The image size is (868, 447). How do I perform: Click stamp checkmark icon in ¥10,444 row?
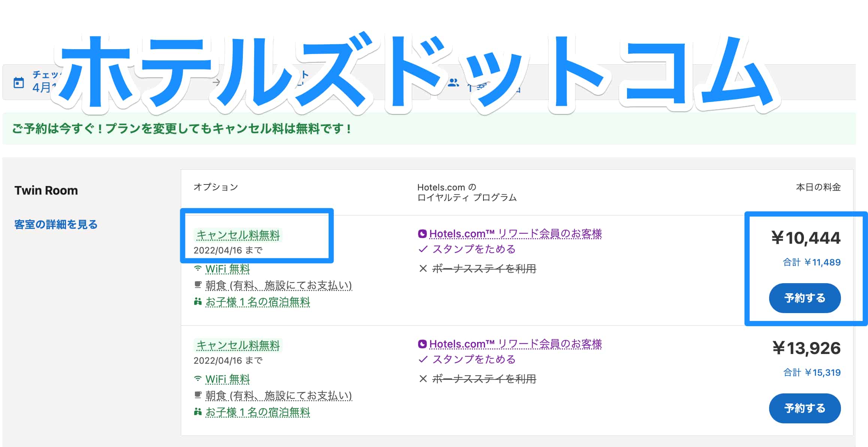pyautogui.click(x=423, y=249)
